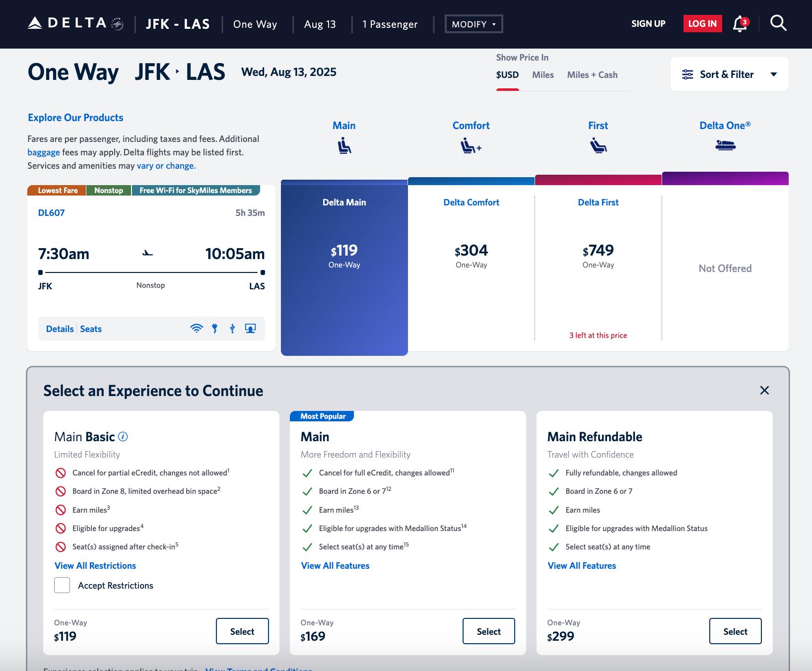The width and height of the screenshot is (812, 671).
Task: Show prices in $USD
Action: click(507, 75)
